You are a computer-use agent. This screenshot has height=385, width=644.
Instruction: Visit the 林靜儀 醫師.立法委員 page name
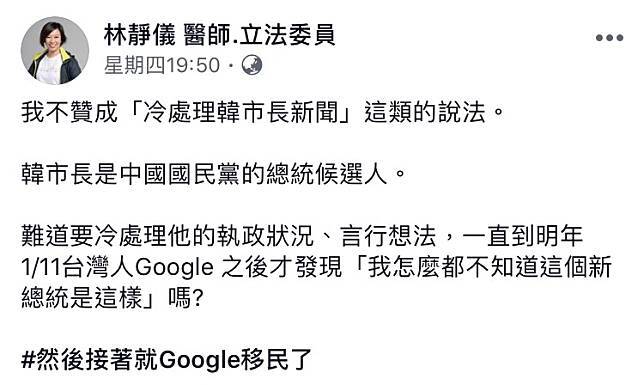click(x=220, y=35)
